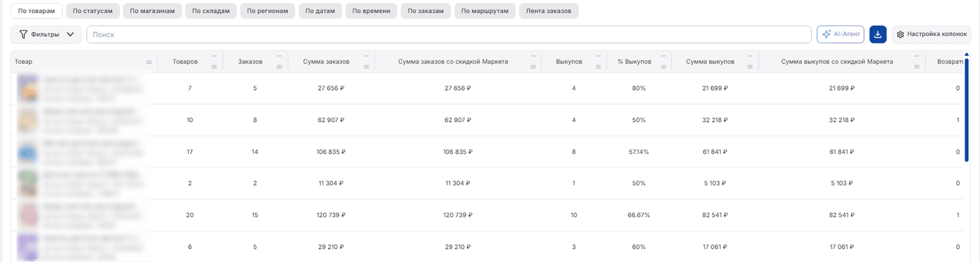Open three-dots options in Заказов column header

coord(280,56)
